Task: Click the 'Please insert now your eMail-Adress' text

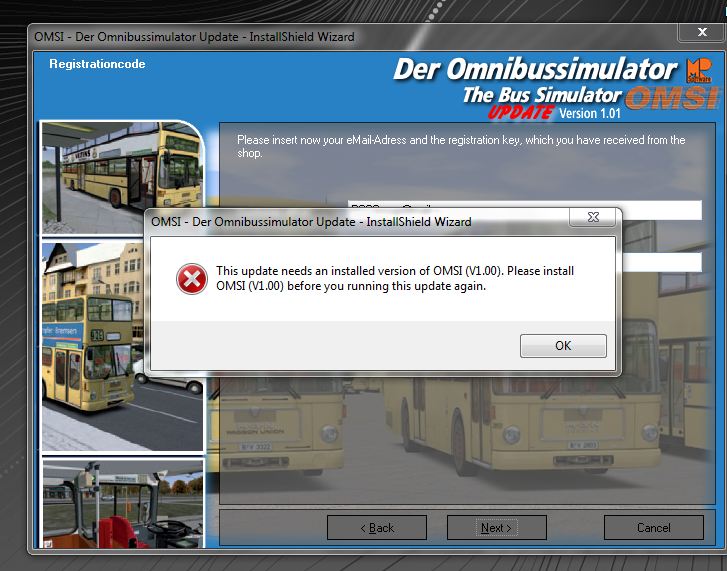Action: [461, 146]
